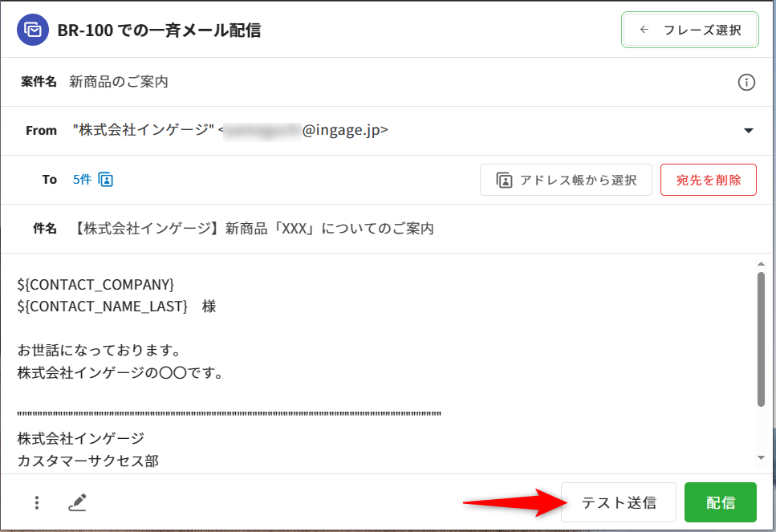Click the contact card icon next to 5件

click(106, 180)
